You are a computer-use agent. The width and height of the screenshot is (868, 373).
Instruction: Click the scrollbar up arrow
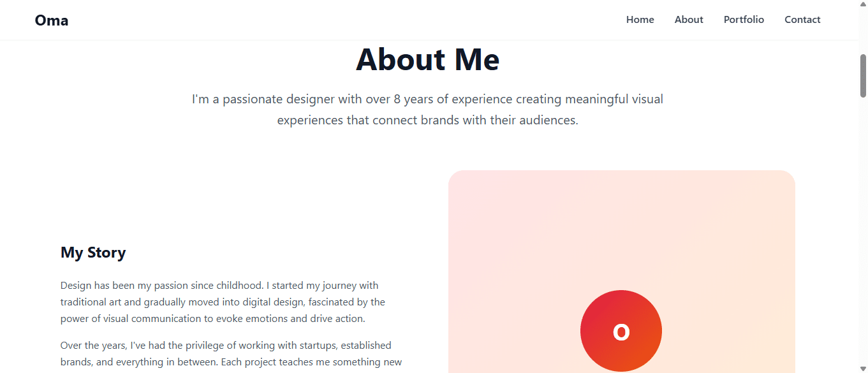pyautogui.click(x=863, y=4)
